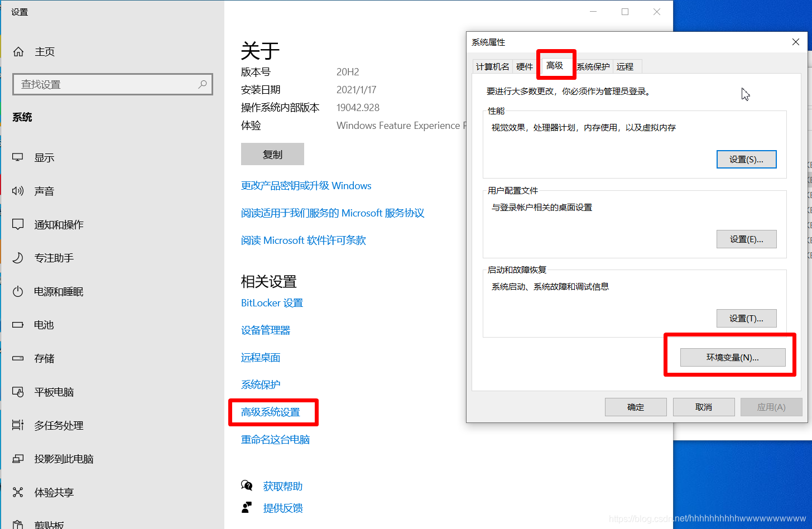Open the BitLocker 设置 link
Screen dimensions: 812x529
(272, 302)
